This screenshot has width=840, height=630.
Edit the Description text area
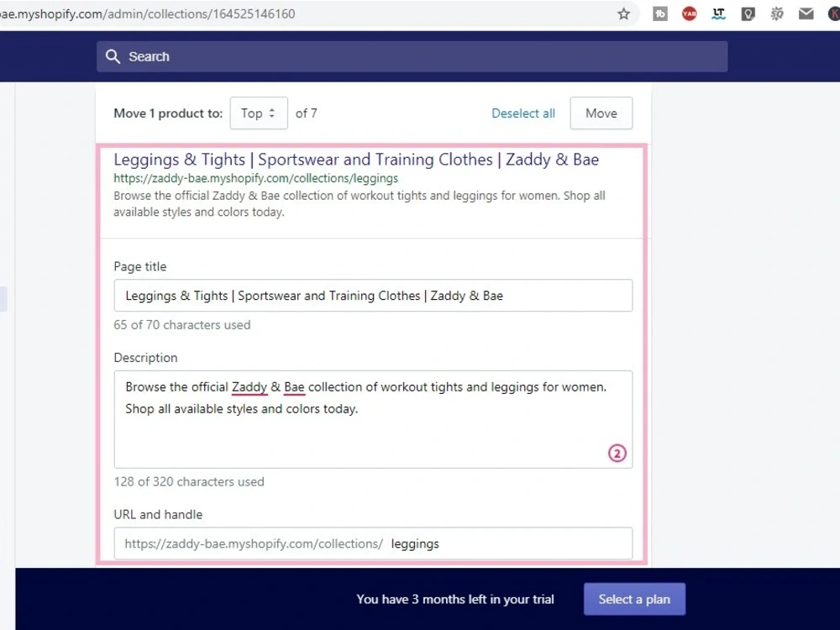(x=373, y=419)
